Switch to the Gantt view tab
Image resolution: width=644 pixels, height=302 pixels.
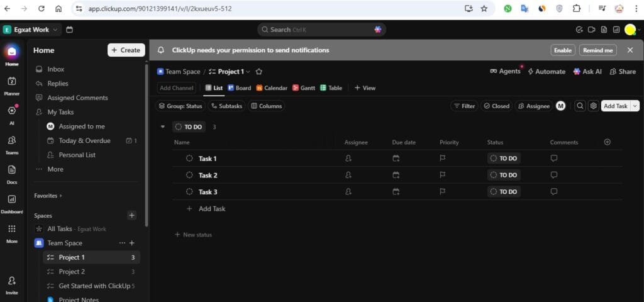304,88
